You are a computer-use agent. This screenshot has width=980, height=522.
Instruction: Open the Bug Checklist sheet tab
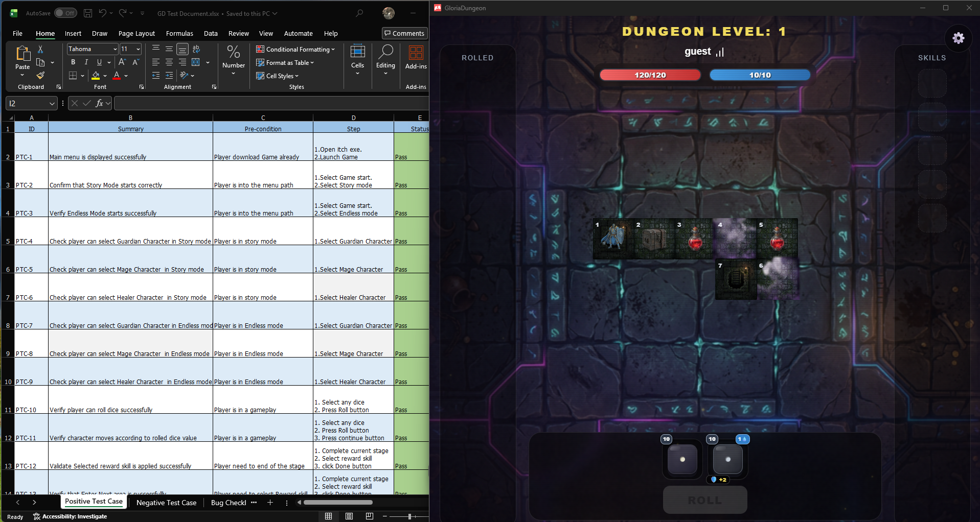pos(228,503)
